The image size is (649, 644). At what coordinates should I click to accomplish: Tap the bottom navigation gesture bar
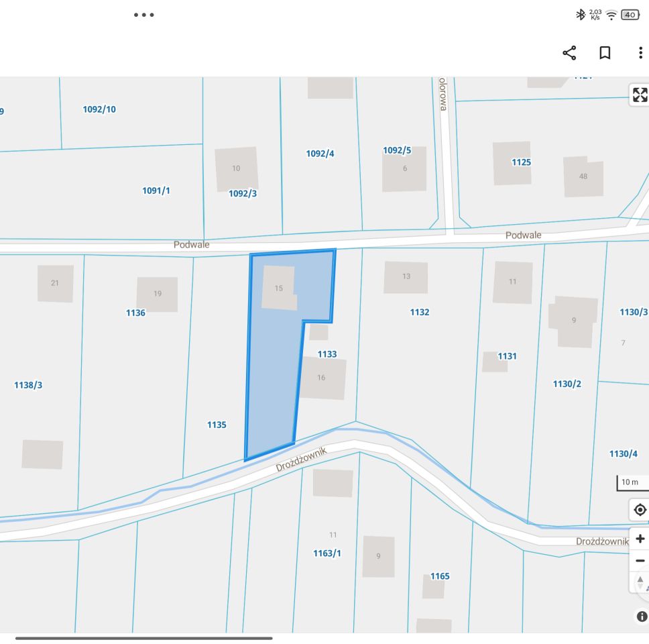(x=143, y=638)
